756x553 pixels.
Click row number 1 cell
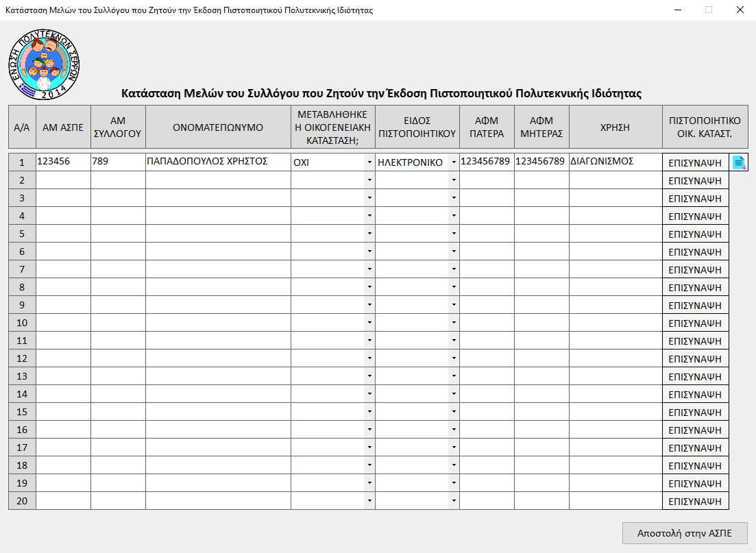22,162
